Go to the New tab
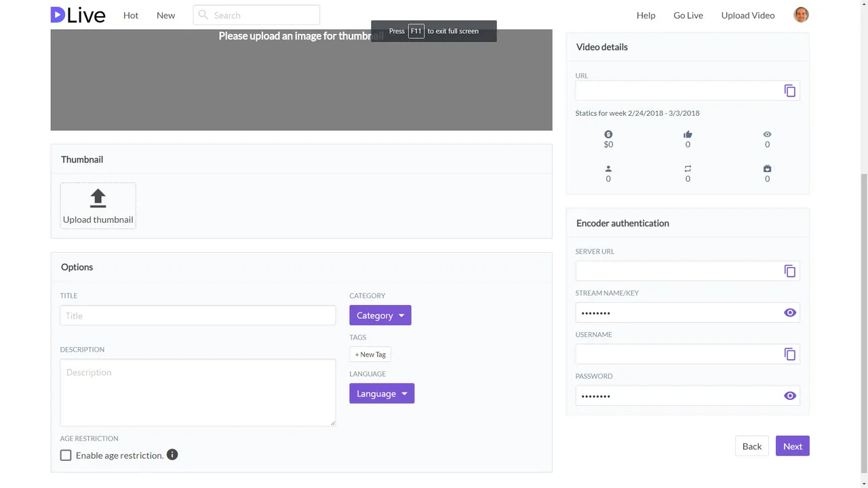The width and height of the screenshot is (868, 488). [166, 15]
